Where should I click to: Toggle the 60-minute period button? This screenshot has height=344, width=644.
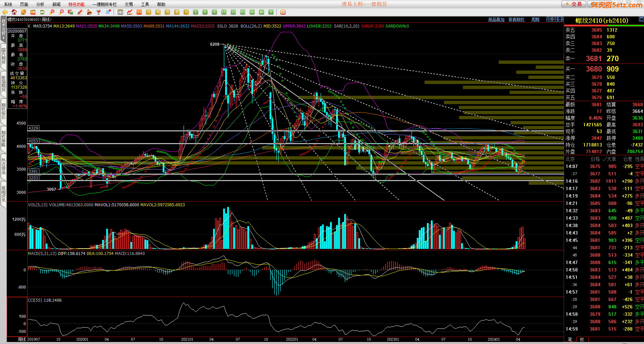(243, 12)
